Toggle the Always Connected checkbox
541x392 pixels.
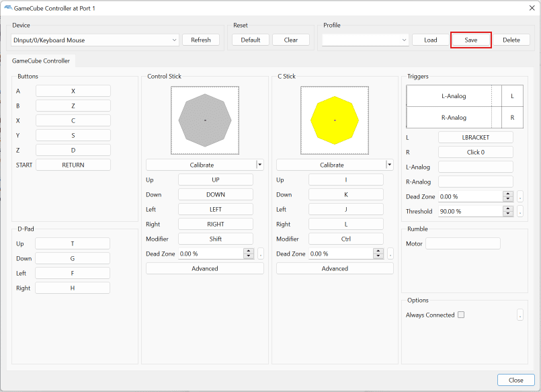(461, 315)
